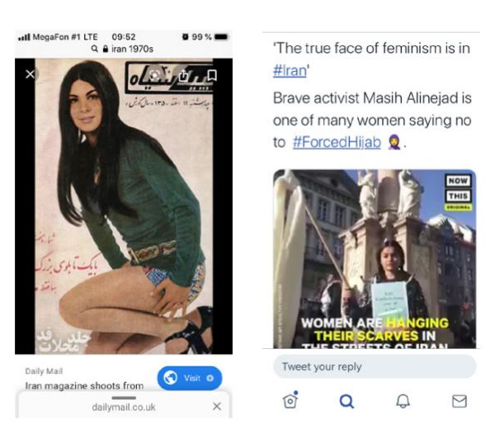The height and width of the screenshot is (448, 495).
Task: Open the messages envelope icon
Action: (x=460, y=401)
